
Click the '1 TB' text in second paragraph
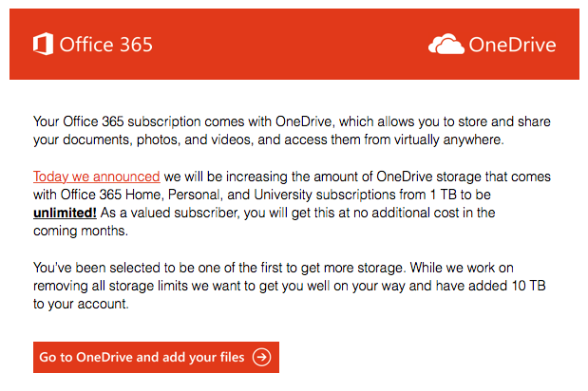444,195
